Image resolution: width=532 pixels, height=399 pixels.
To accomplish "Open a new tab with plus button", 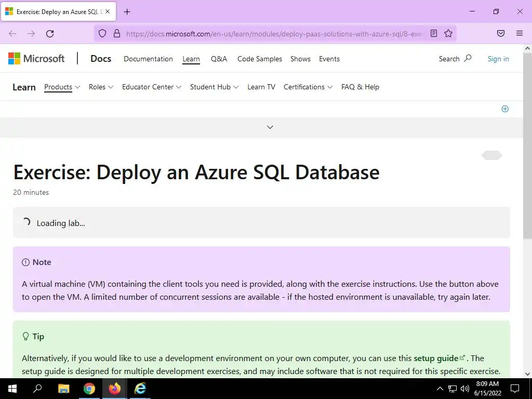I will [x=127, y=12].
